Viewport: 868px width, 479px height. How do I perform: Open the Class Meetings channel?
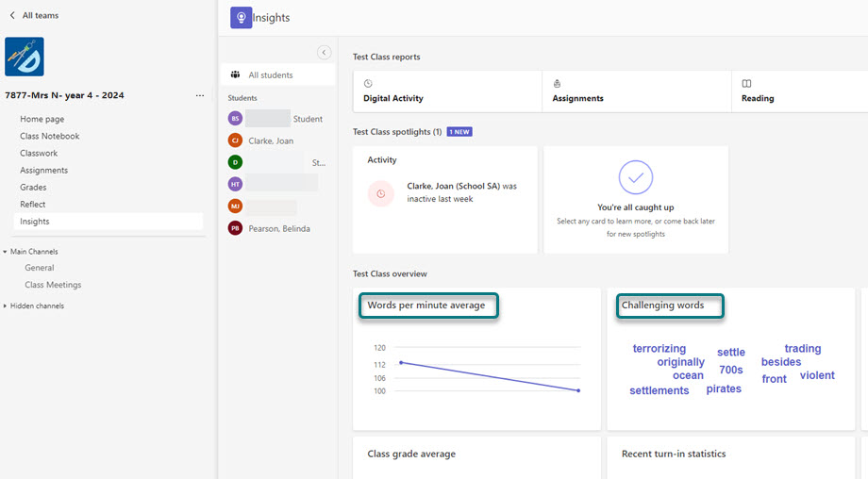click(53, 285)
